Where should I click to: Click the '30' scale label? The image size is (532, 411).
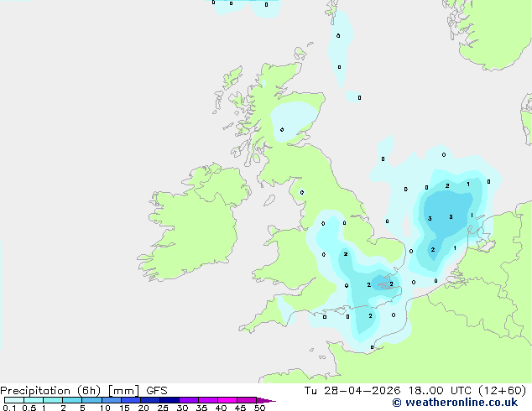(182, 408)
